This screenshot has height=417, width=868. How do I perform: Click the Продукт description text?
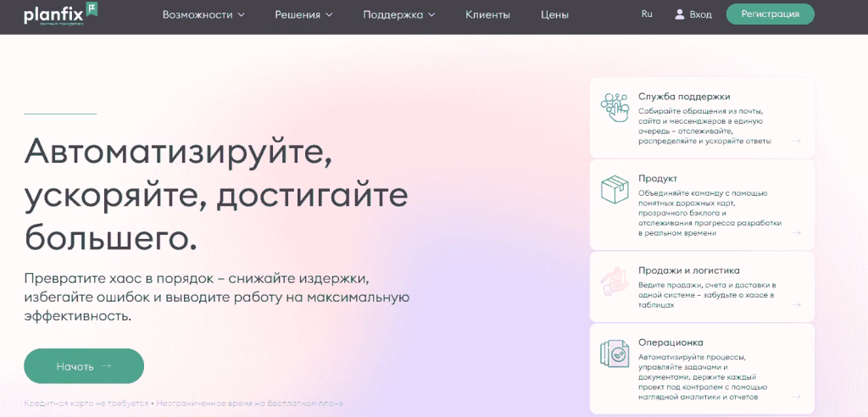click(709, 214)
